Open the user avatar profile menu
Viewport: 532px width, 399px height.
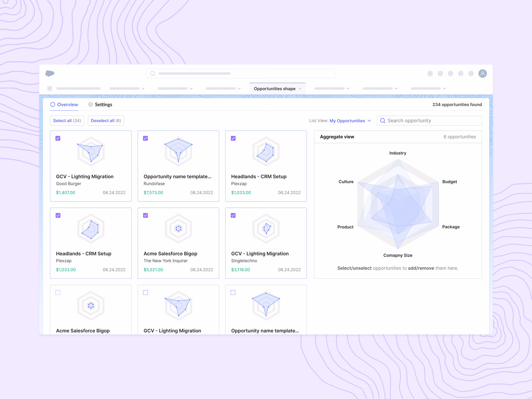482,73
